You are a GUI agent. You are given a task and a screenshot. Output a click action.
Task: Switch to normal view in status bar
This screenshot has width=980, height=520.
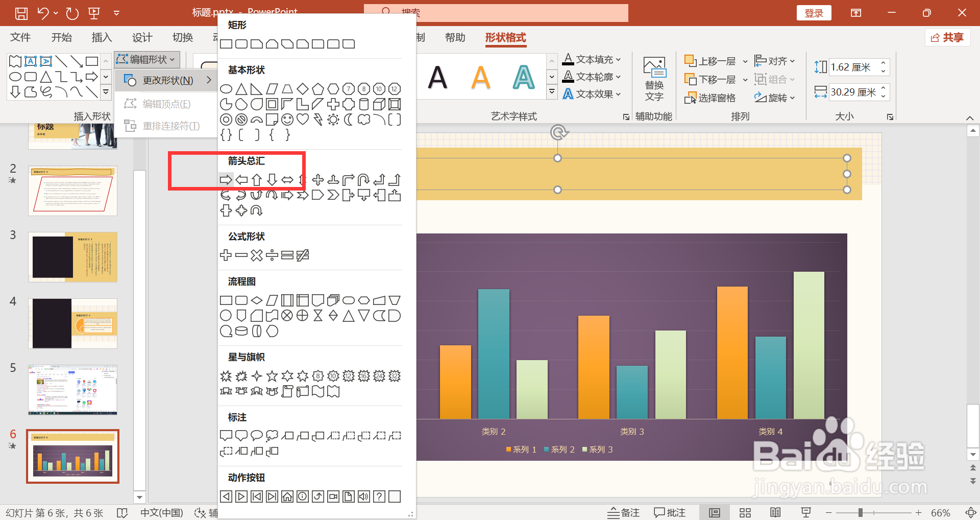click(715, 512)
